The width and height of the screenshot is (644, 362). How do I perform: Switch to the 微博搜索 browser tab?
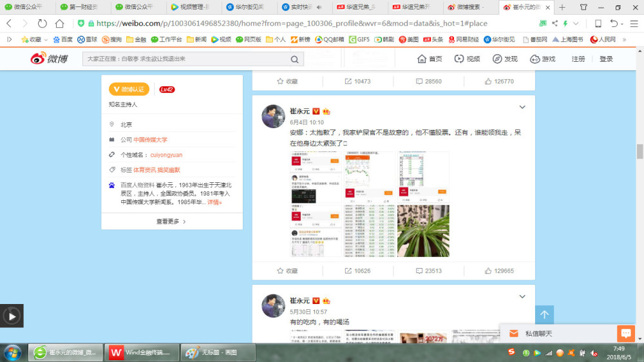click(x=471, y=7)
